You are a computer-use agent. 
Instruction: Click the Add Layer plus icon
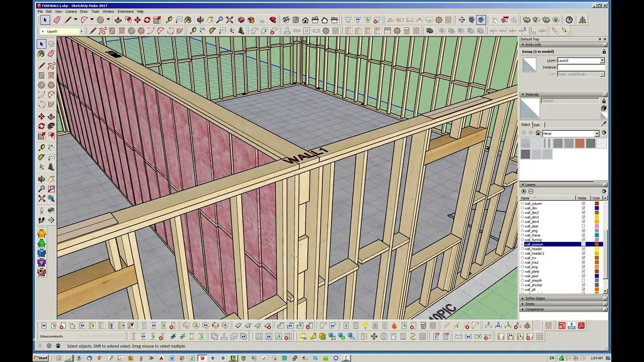click(x=524, y=191)
